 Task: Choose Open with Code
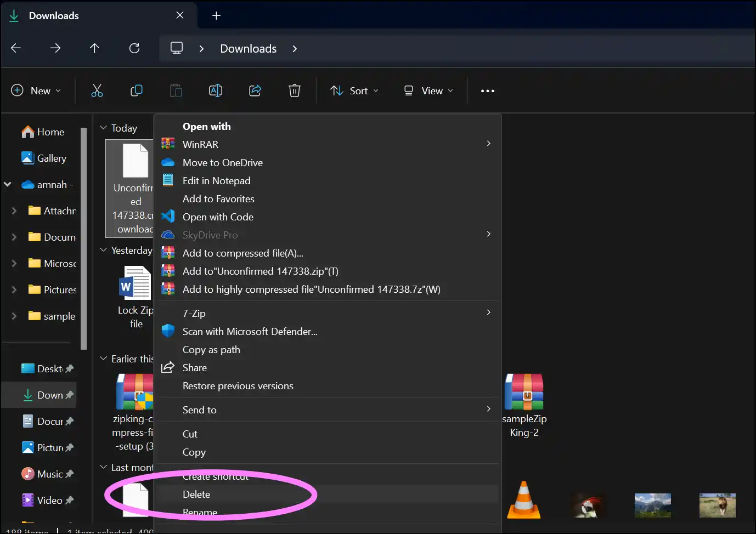point(328,217)
